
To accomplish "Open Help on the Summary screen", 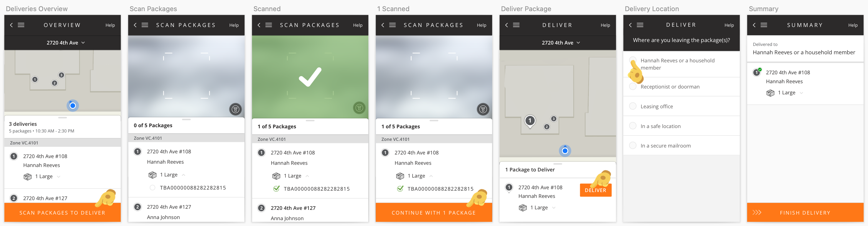I will [x=852, y=25].
